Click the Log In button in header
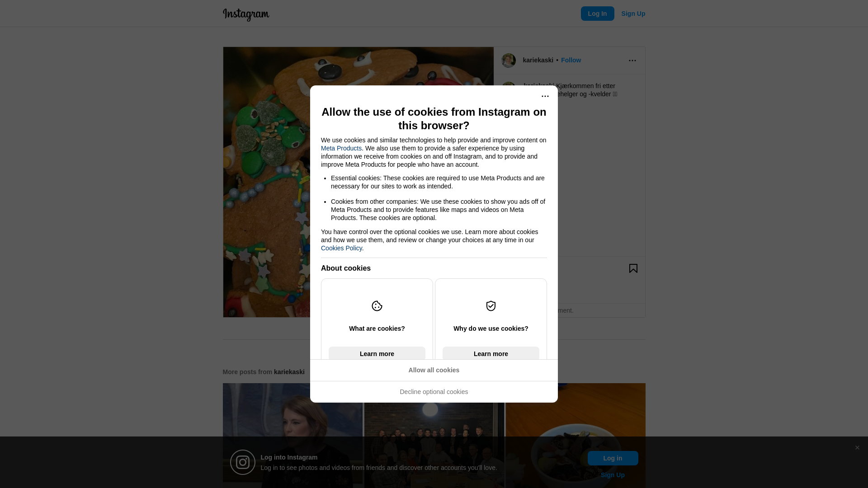This screenshot has height=488, width=868. click(x=598, y=14)
